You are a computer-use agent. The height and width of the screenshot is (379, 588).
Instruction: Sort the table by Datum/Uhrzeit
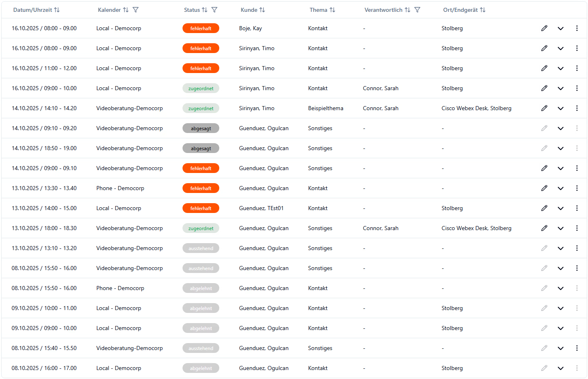tap(57, 10)
